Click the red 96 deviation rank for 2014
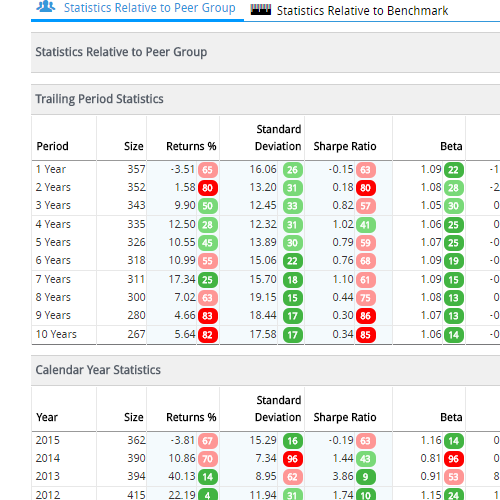 pyautogui.click(x=293, y=459)
